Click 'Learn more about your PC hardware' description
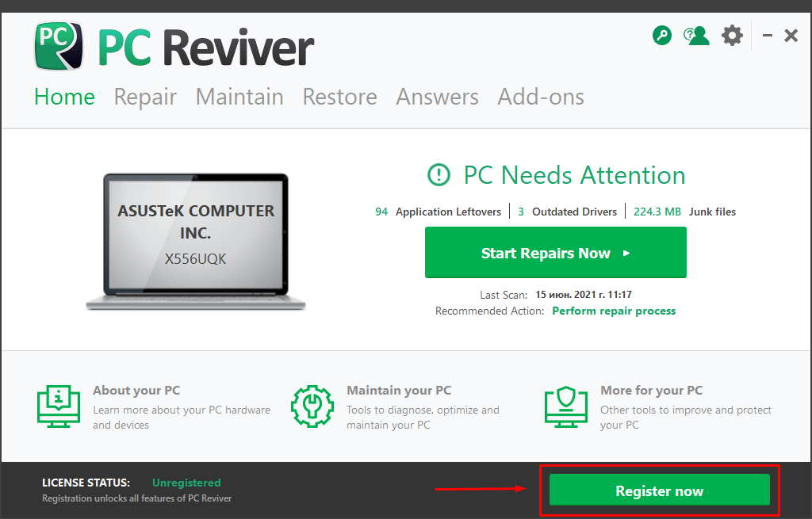This screenshot has width=812, height=519. 182,417
